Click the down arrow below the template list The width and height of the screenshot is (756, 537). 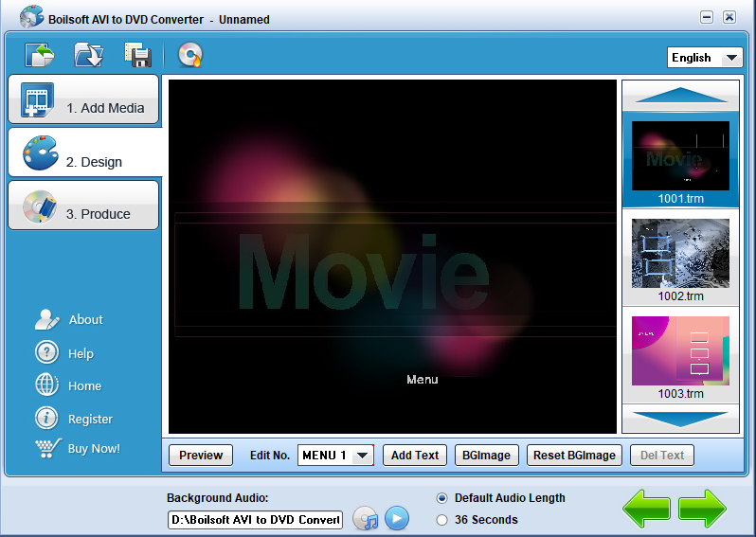click(x=680, y=419)
